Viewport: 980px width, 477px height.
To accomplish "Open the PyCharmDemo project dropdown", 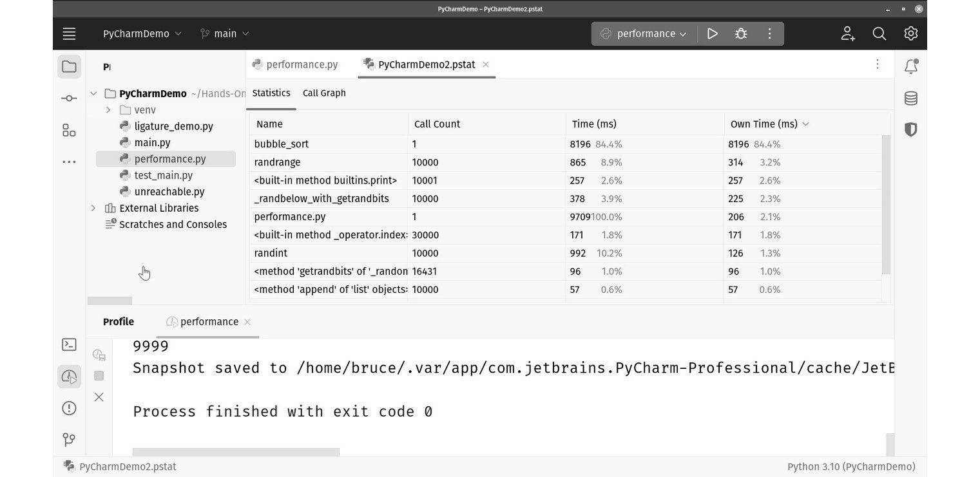I will 142,33.
